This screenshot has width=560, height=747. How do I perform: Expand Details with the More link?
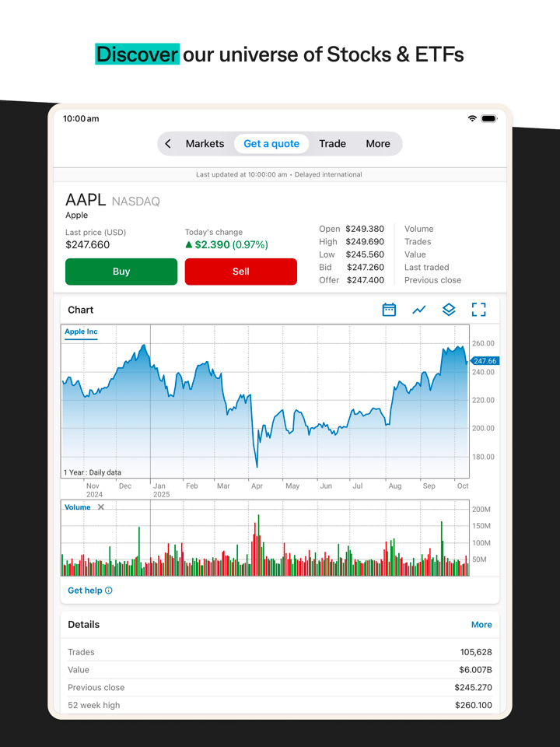pos(481,625)
